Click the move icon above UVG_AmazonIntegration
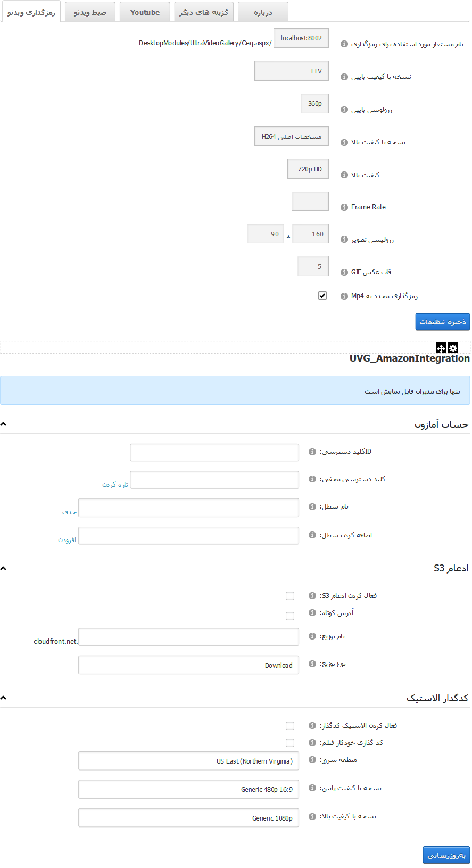The image size is (472, 868). point(441,348)
